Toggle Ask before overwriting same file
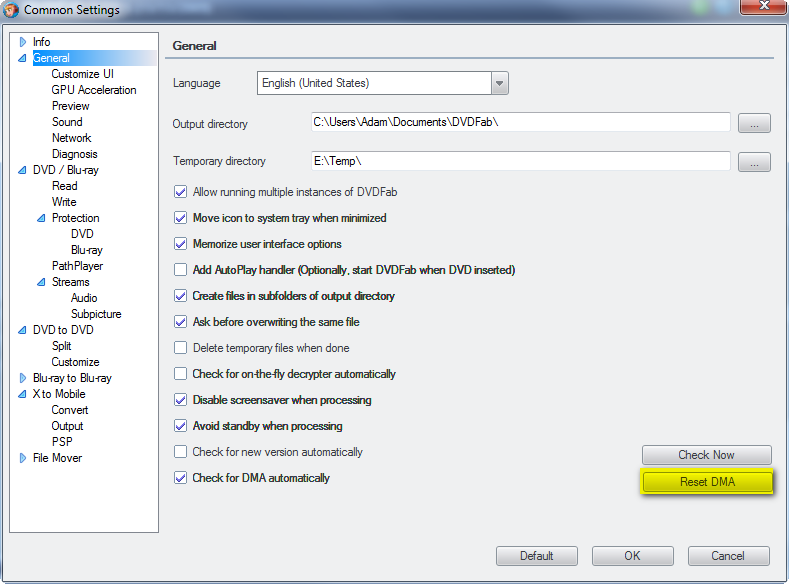This screenshot has width=789, height=584. click(180, 322)
